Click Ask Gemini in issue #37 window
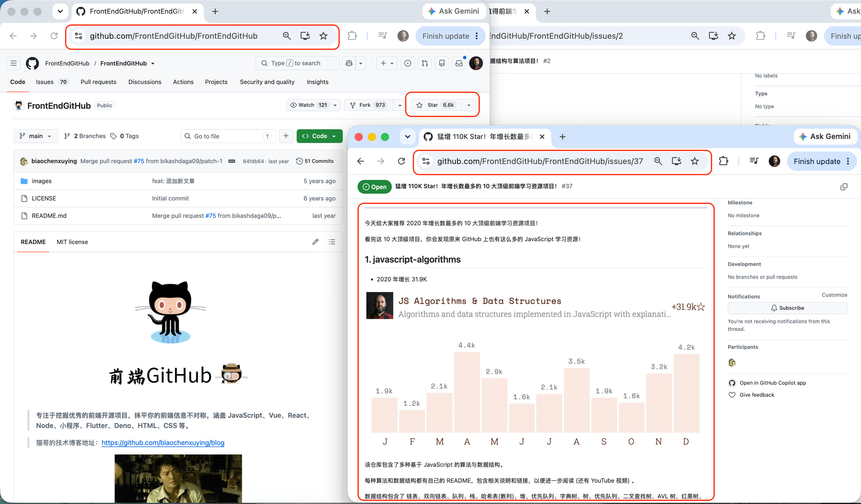The height and width of the screenshot is (504, 861). 825,137
